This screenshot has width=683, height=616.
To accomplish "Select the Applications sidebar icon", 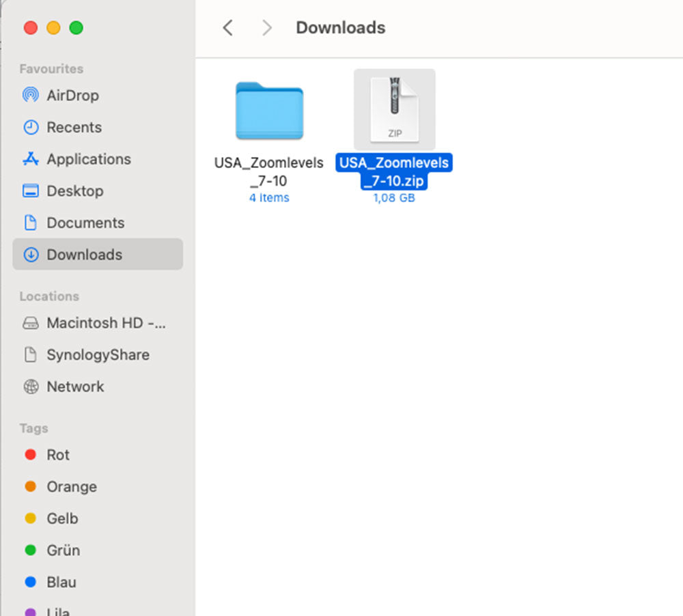I will coord(31,159).
